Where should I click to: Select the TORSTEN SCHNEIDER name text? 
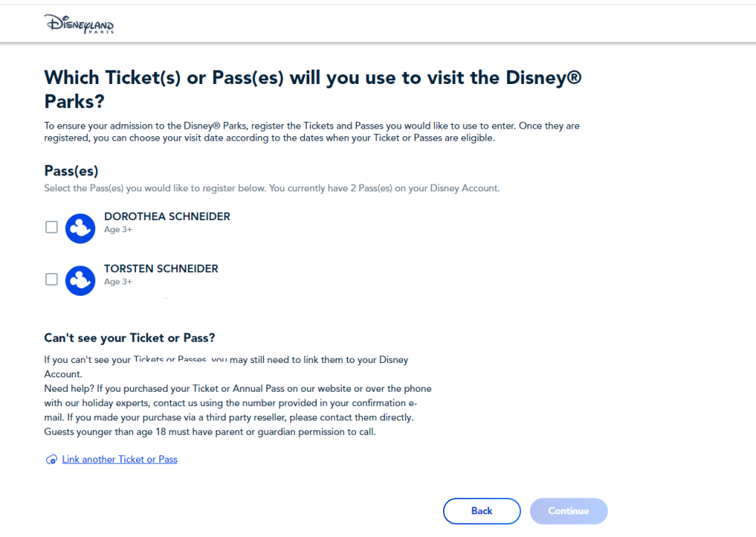pyautogui.click(x=161, y=268)
